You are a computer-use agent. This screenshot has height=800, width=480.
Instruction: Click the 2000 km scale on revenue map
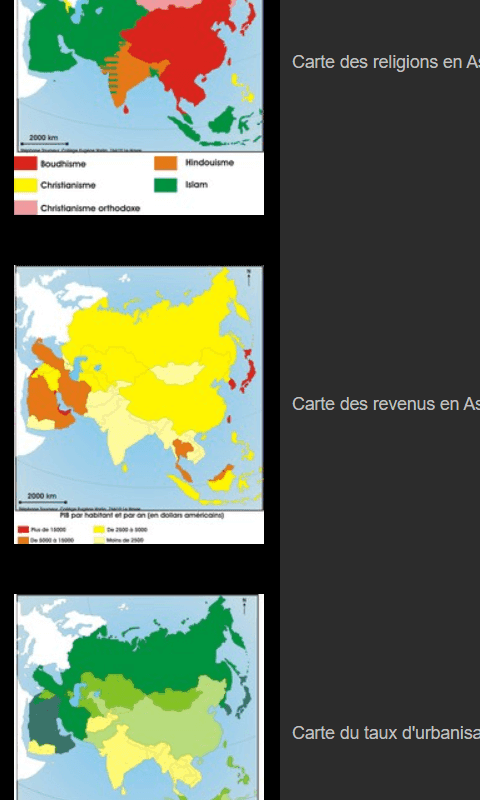point(42,498)
